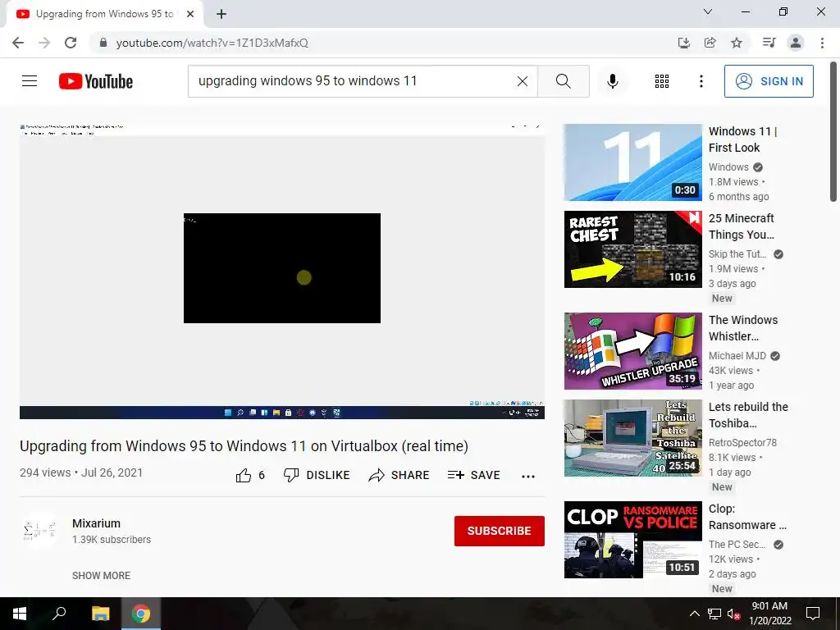This screenshot has height=630, width=840.
Task: Open the media controls icon in Chrome toolbar
Action: click(x=769, y=43)
